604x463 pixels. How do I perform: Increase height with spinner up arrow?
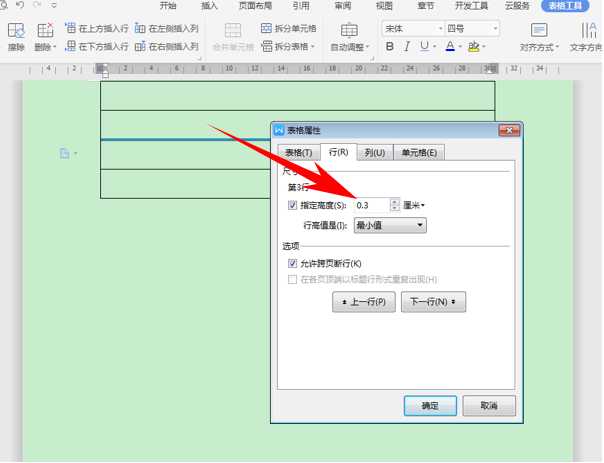click(395, 201)
